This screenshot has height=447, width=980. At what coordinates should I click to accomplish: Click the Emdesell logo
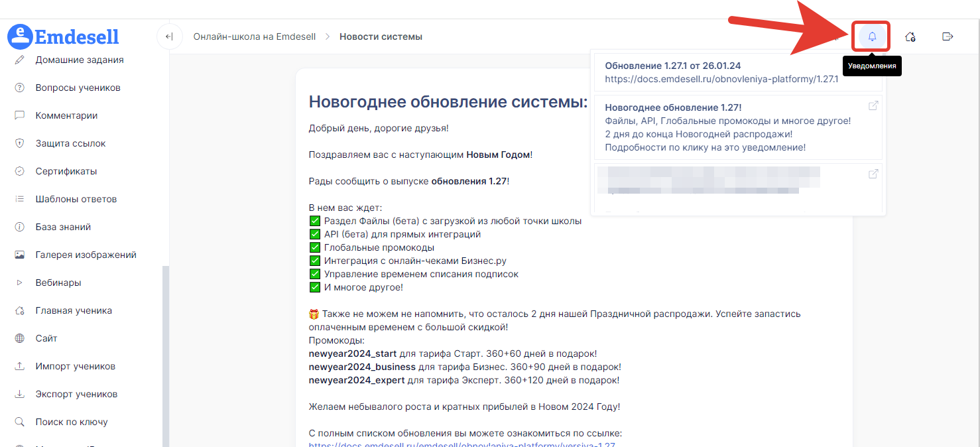pyautogui.click(x=64, y=36)
